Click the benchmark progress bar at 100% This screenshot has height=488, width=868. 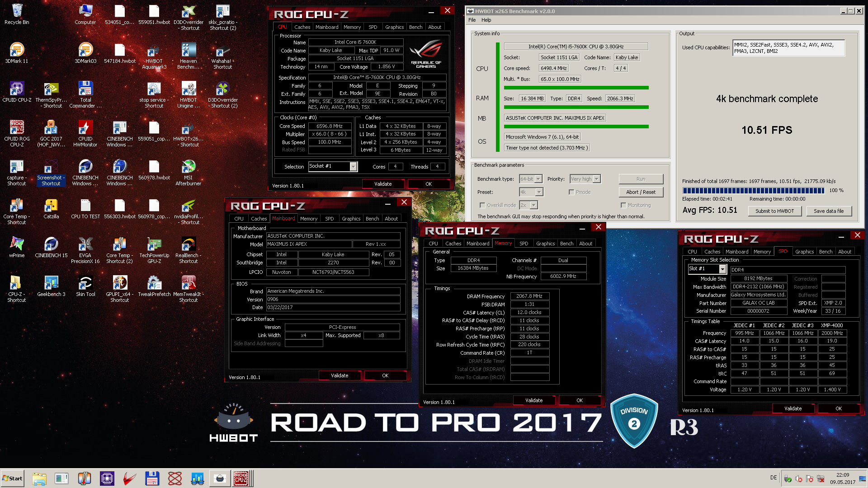(754, 191)
